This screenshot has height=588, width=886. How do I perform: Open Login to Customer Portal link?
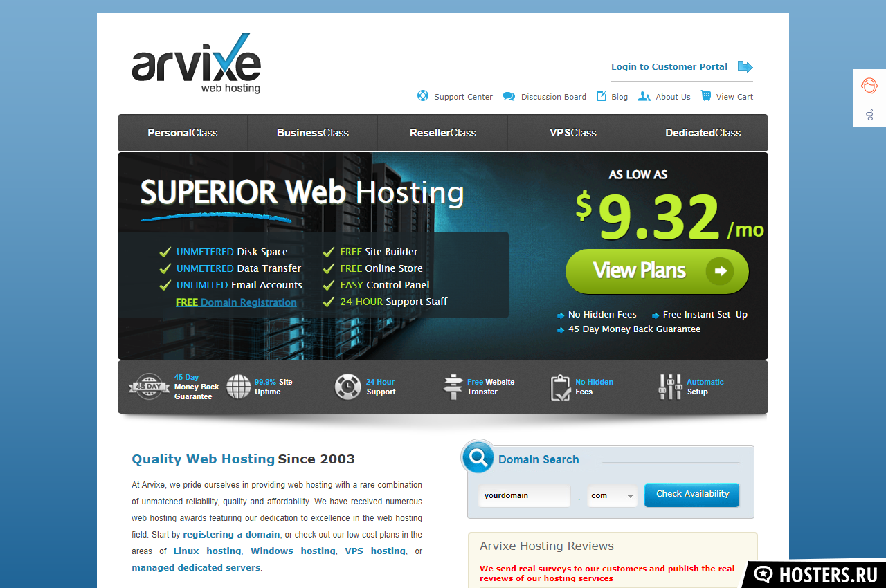pos(669,67)
